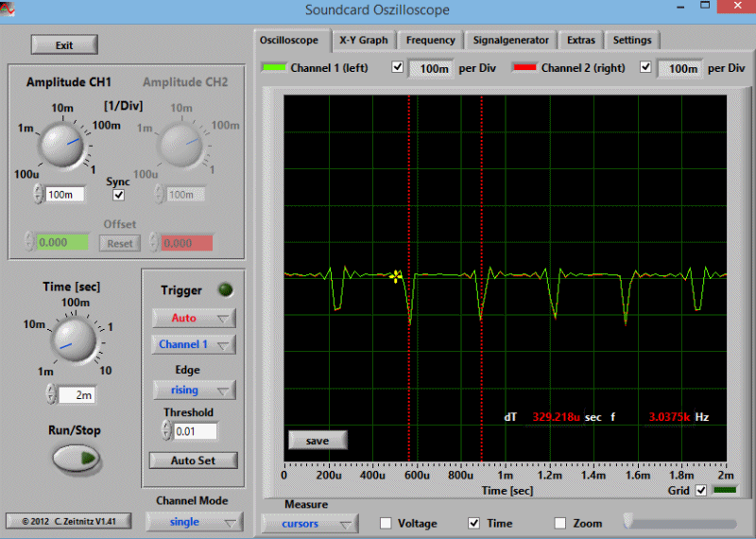Open the Channel Mode single dropdown
The image size is (756, 539).
point(195,522)
